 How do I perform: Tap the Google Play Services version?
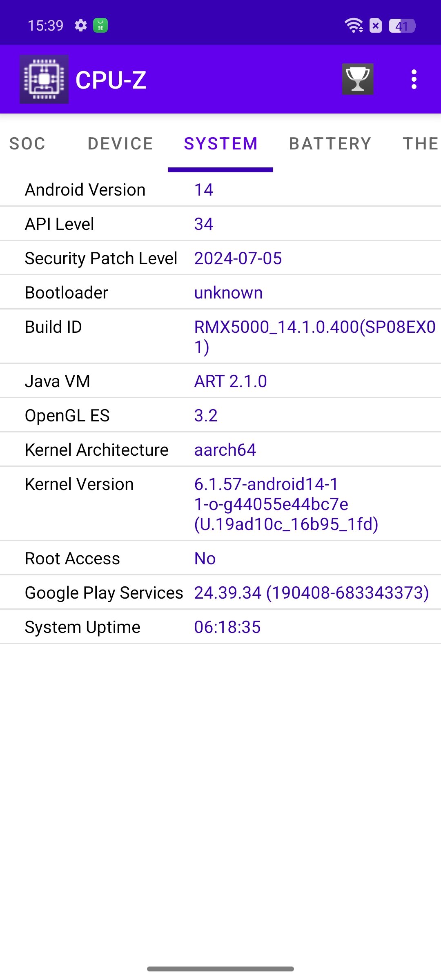(312, 593)
